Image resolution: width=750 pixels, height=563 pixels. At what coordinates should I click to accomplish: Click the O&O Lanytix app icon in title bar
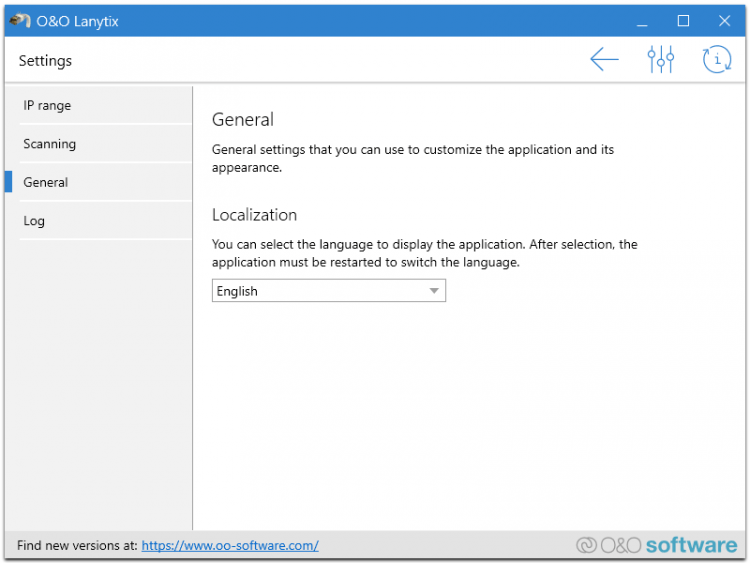[20, 21]
